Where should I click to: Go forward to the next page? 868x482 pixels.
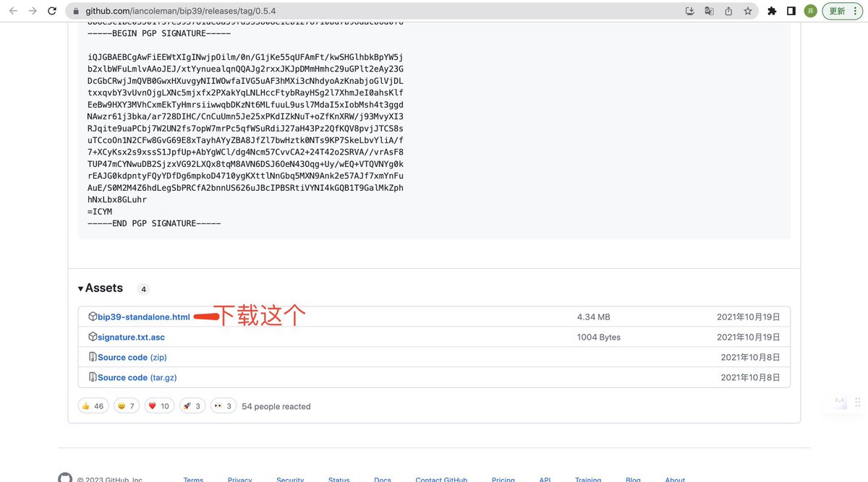pyautogui.click(x=33, y=11)
